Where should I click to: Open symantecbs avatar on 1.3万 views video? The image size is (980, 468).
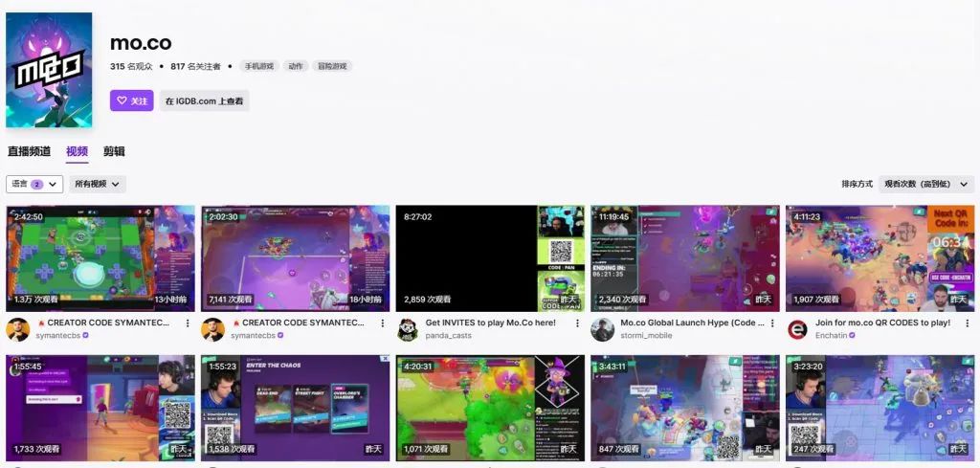click(x=18, y=329)
